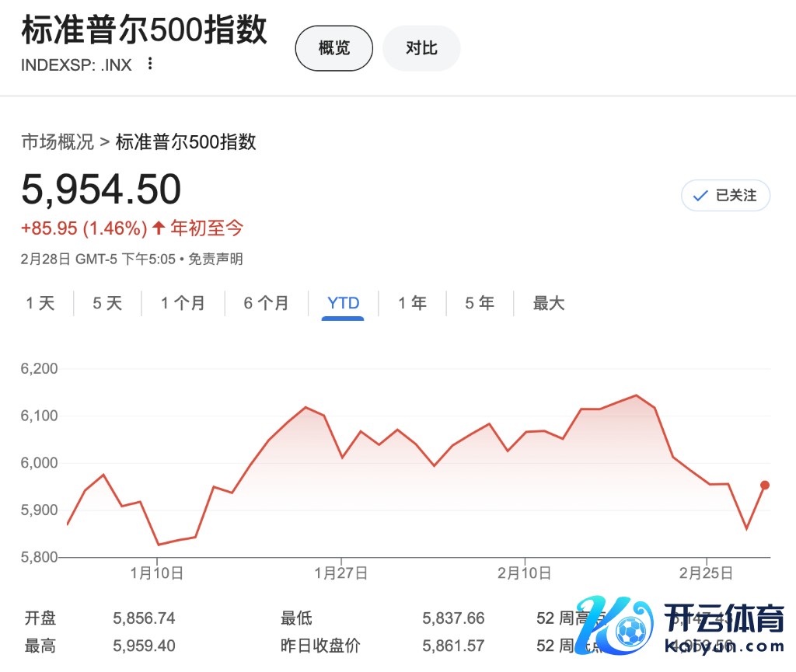The width and height of the screenshot is (796, 672).
Task: Open the three-dot menu beside INDEXSP: .INX
Action: (x=150, y=64)
